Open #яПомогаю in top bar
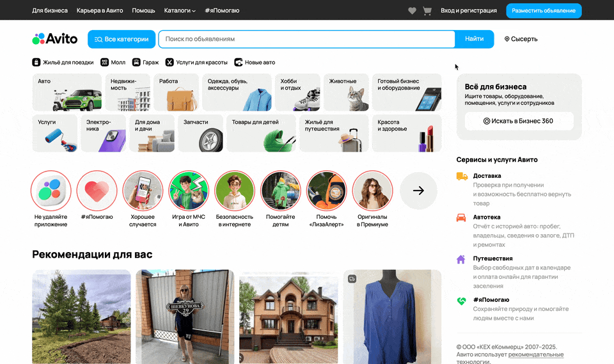The height and width of the screenshot is (364, 614). tap(222, 11)
